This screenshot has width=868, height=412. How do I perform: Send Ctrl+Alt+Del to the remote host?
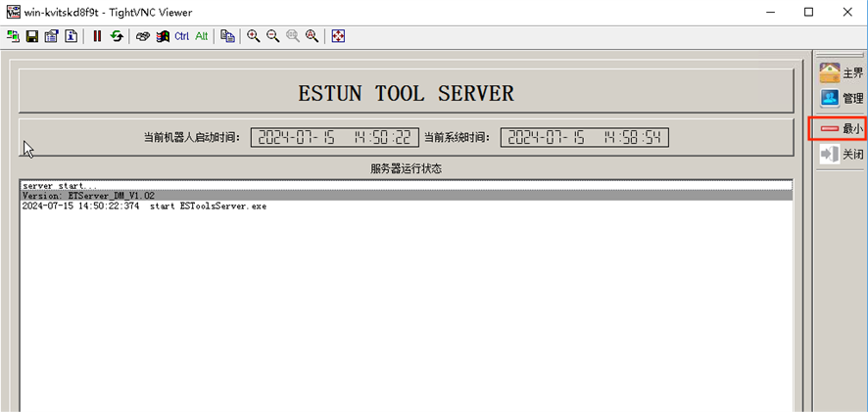pos(142,36)
